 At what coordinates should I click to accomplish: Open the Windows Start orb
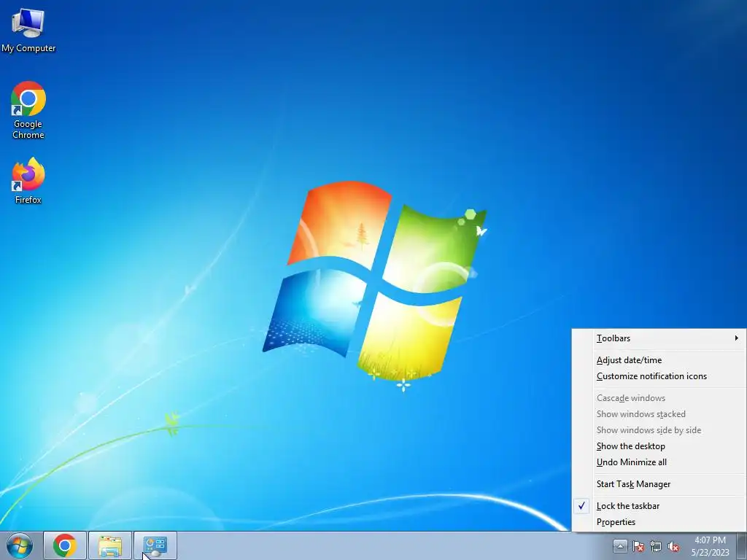pyautogui.click(x=20, y=545)
